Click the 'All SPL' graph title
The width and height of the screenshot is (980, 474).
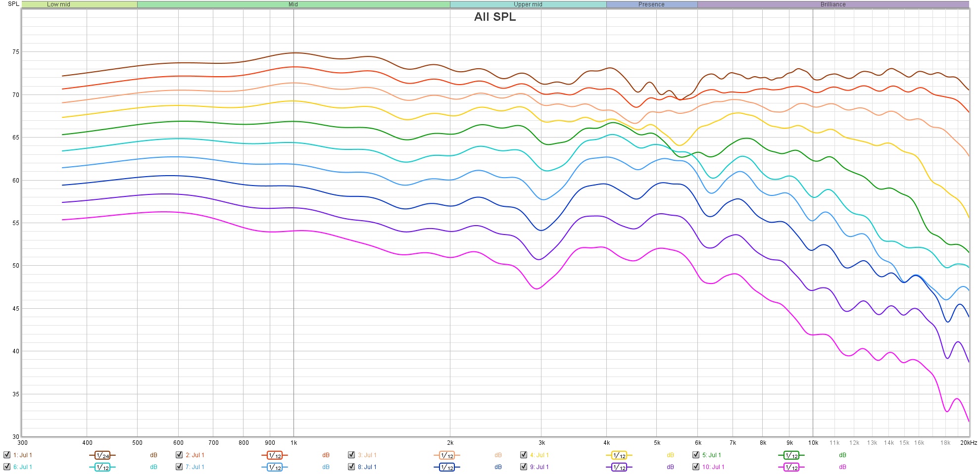click(x=494, y=17)
